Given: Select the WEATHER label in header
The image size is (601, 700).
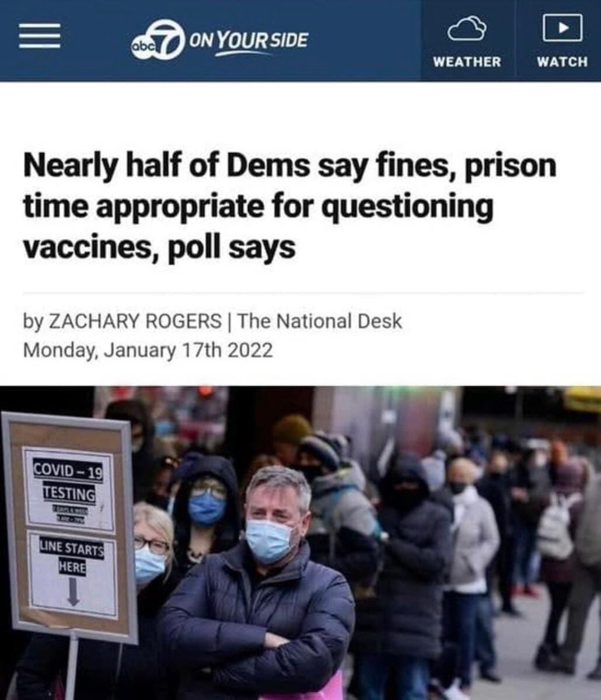Looking at the screenshot, I should [x=467, y=62].
